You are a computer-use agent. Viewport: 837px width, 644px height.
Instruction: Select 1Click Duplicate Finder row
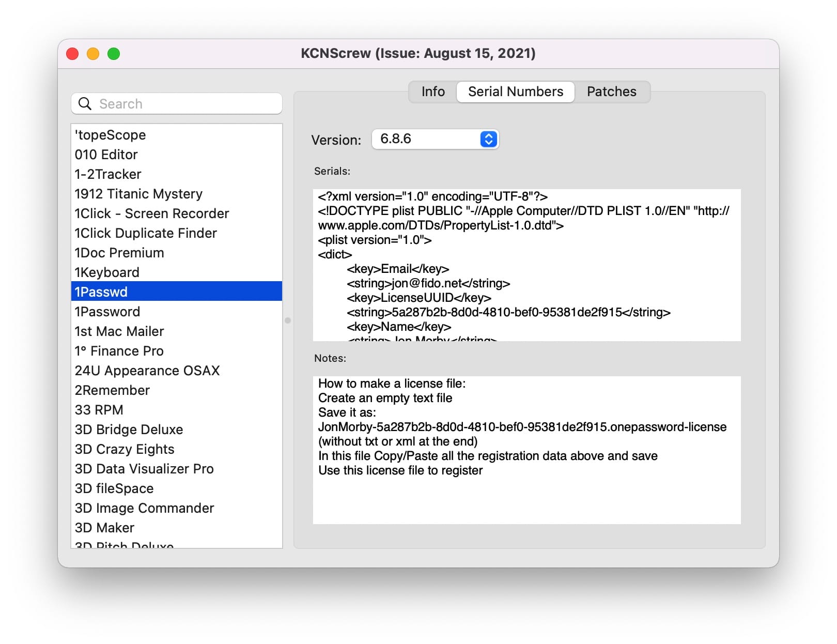click(x=177, y=233)
